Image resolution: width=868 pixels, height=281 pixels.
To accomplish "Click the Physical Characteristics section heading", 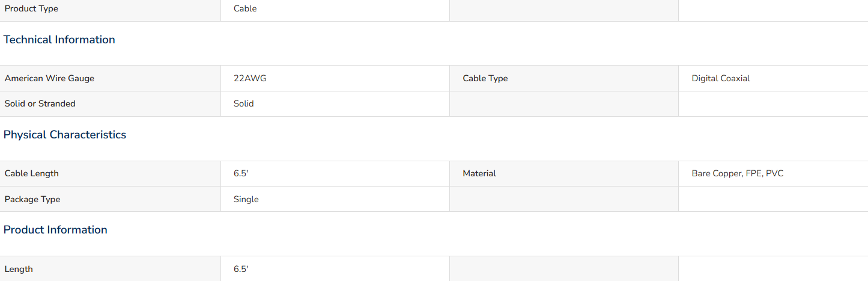I will 65,135.
